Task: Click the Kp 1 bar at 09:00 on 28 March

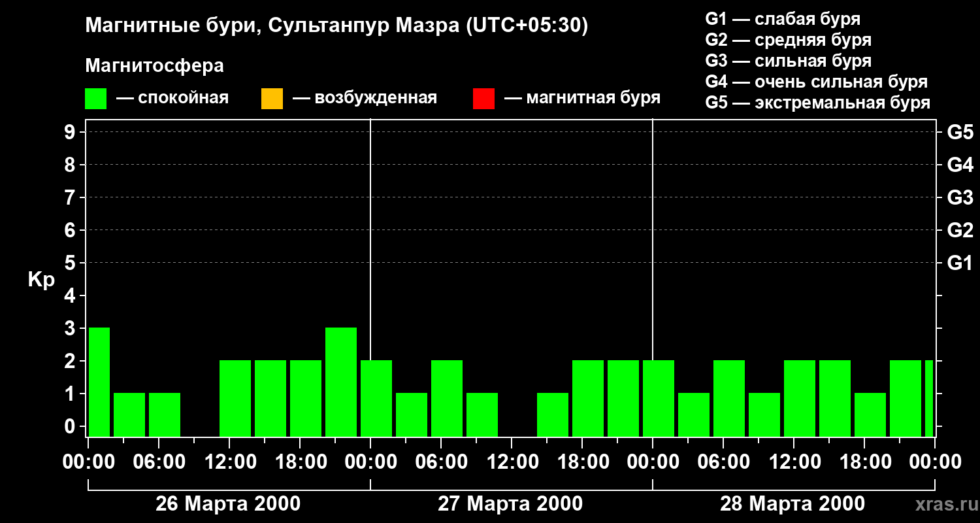Action: click(764, 414)
